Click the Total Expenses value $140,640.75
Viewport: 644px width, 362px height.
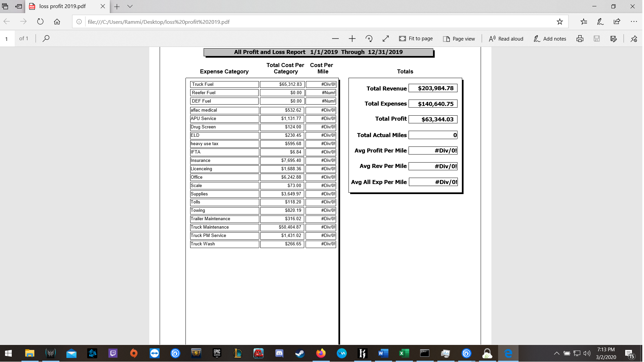point(433,104)
